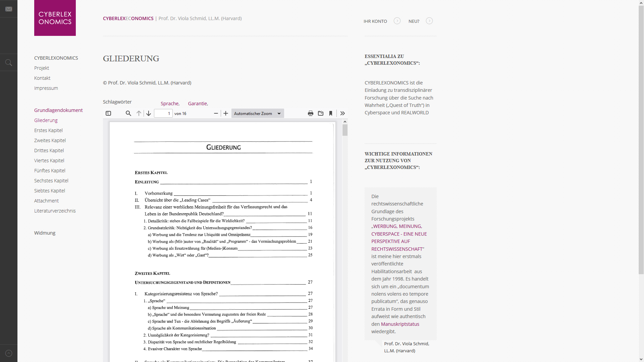Open the PDF find search icon

point(128,113)
